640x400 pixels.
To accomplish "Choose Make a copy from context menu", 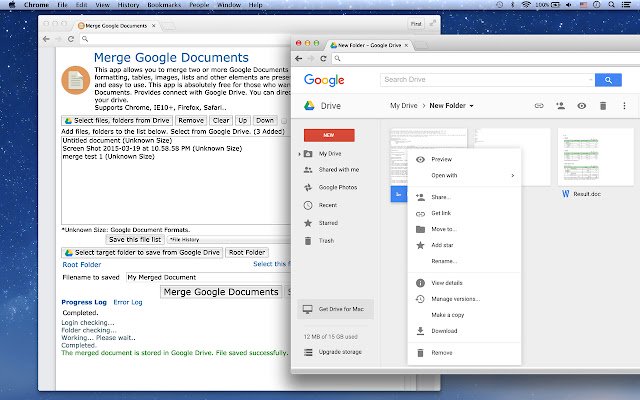I will pos(464,315).
